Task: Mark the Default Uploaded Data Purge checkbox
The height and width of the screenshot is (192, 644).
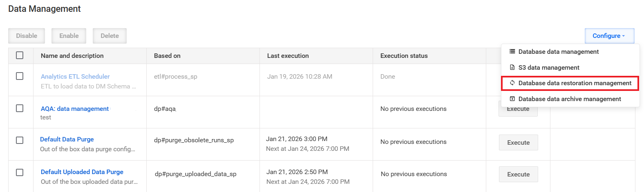Action: click(20, 172)
